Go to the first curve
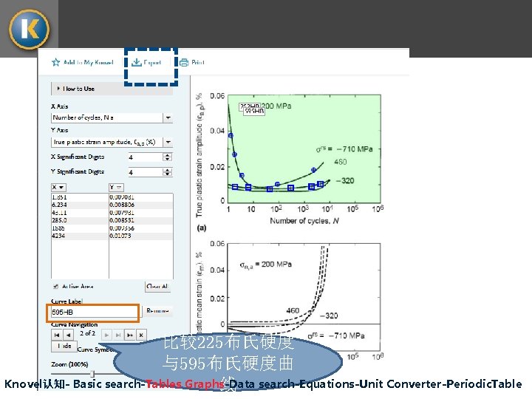The width and height of the screenshot is (532, 399). (x=57, y=335)
